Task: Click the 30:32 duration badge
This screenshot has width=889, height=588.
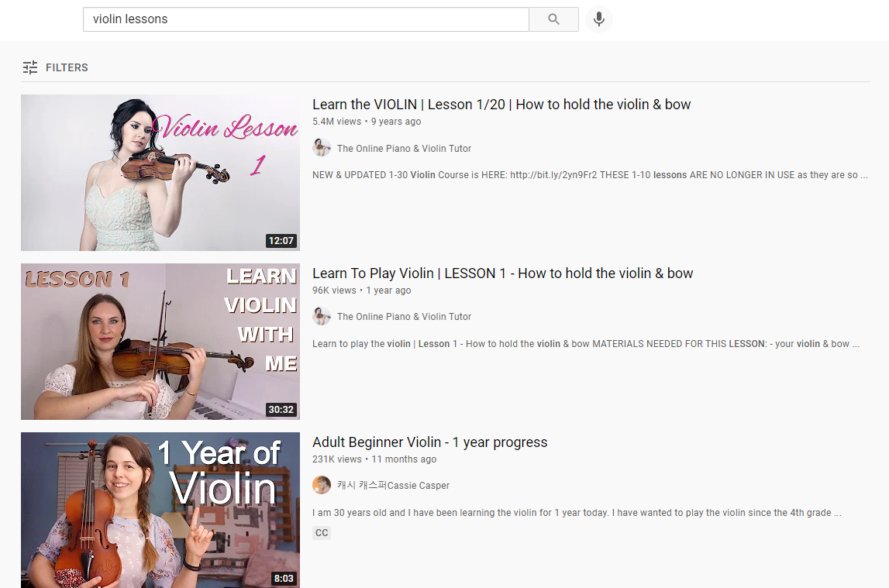Action: 281,410
